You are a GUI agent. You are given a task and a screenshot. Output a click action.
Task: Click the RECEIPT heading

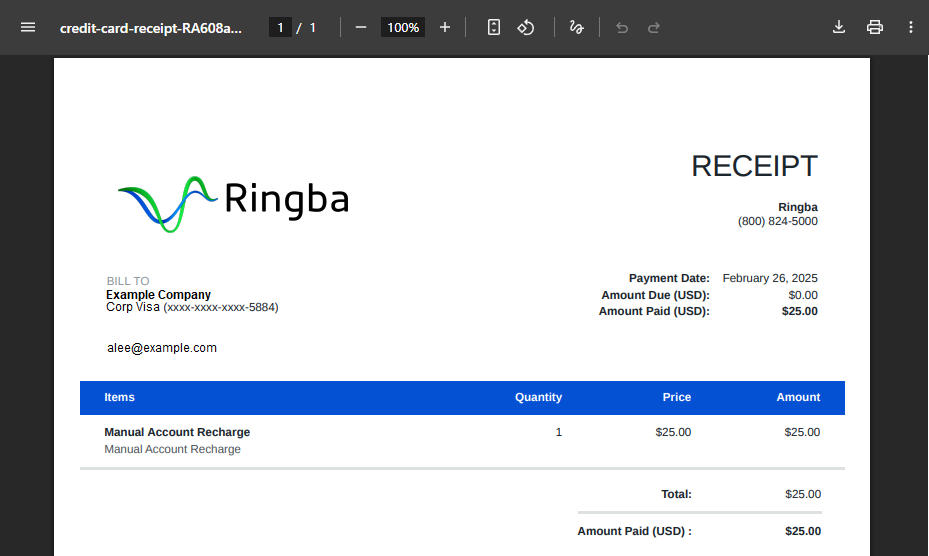[754, 166]
